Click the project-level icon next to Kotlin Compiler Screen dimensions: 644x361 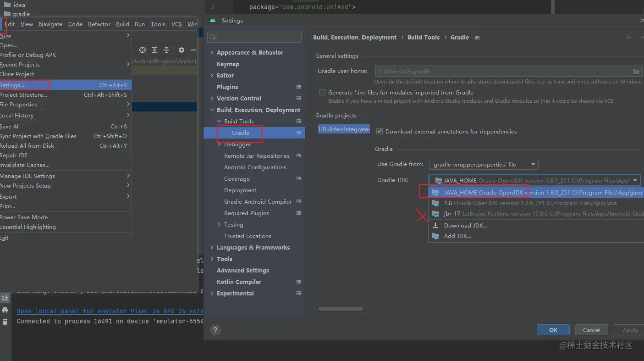point(299,282)
